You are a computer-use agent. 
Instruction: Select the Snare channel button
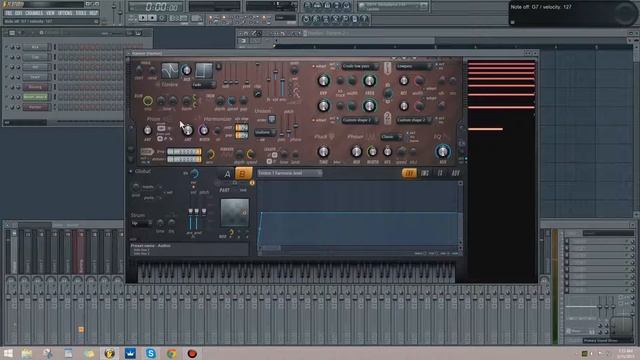point(36,77)
